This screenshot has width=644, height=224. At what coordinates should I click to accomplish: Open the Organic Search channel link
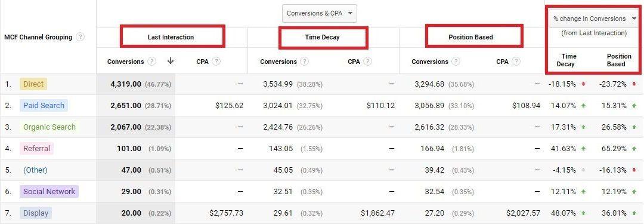tap(49, 127)
